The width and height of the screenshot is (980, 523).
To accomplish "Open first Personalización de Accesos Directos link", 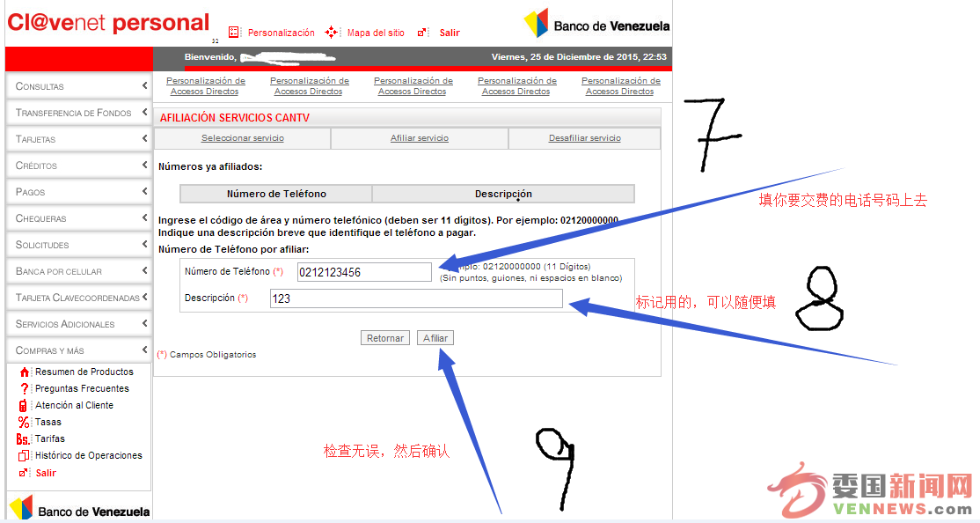I will (x=206, y=85).
